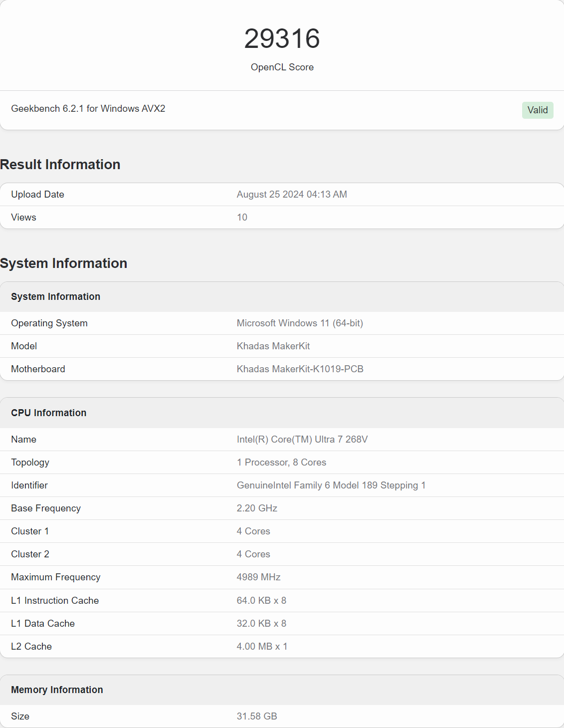Click the CPU Information section header
Screen dimensions: 564x728
pyautogui.click(x=49, y=413)
